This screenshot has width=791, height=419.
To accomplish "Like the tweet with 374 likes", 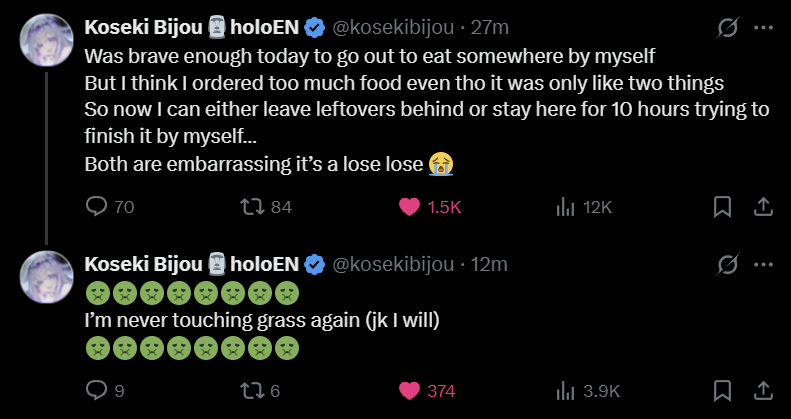I will point(409,390).
